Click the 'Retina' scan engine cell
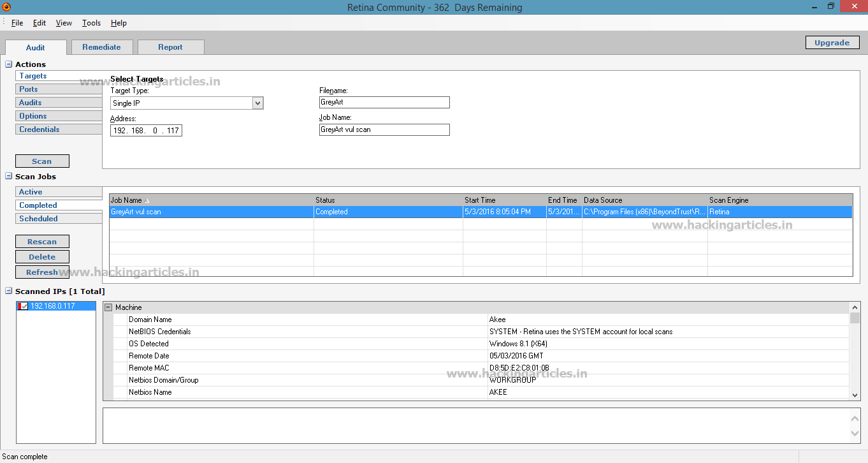Viewport: 868px width, 463px height. 780,212
